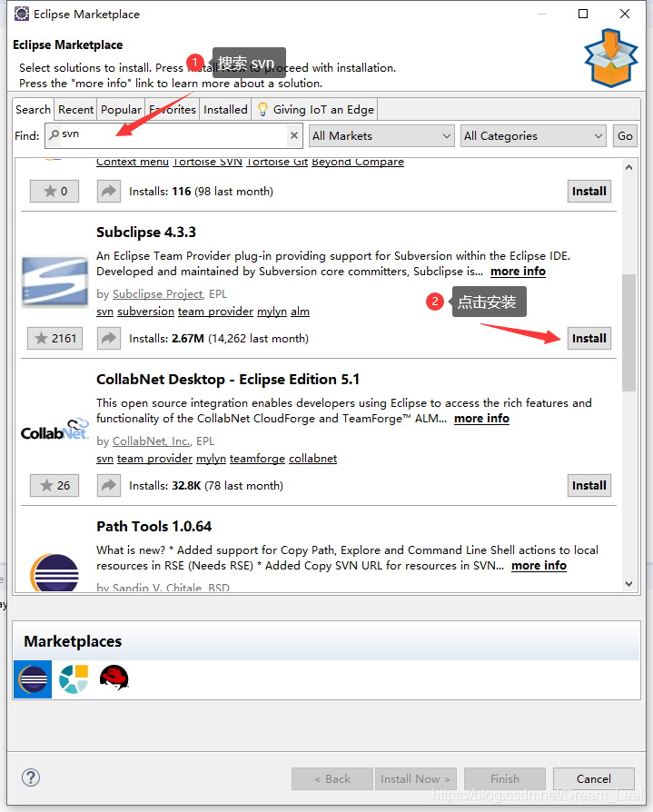Click the search magnifier icon

click(54, 134)
